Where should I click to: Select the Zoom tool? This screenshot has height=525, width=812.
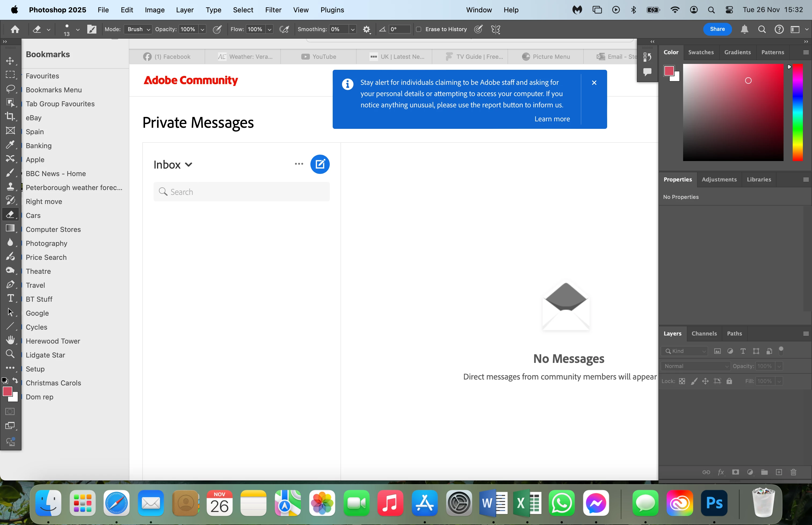point(10,354)
